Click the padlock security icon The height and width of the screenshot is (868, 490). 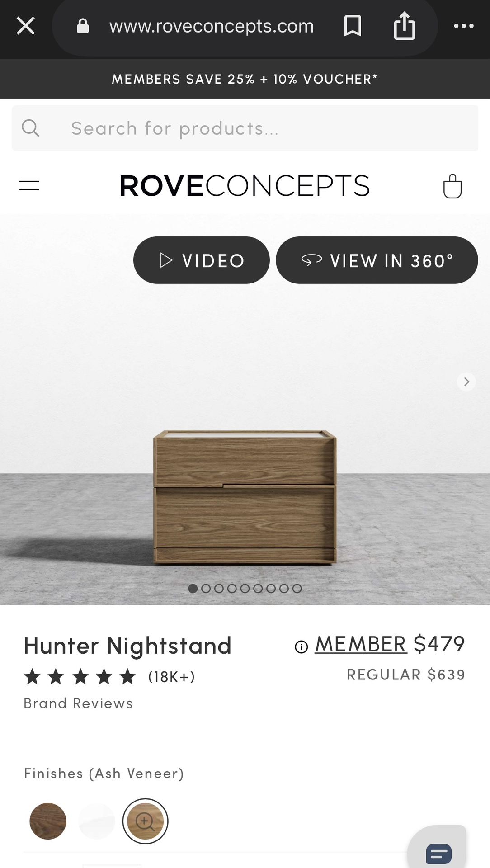tap(83, 26)
